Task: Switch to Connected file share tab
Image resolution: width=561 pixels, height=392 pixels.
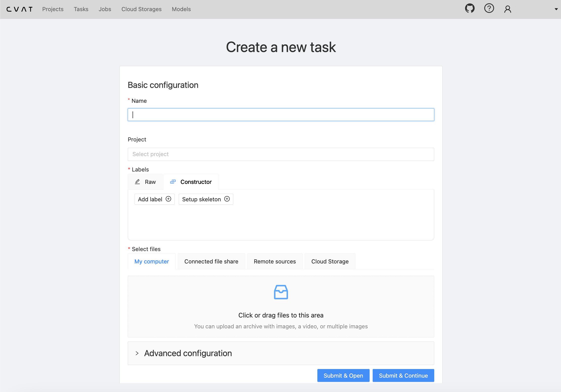Action: [211, 261]
